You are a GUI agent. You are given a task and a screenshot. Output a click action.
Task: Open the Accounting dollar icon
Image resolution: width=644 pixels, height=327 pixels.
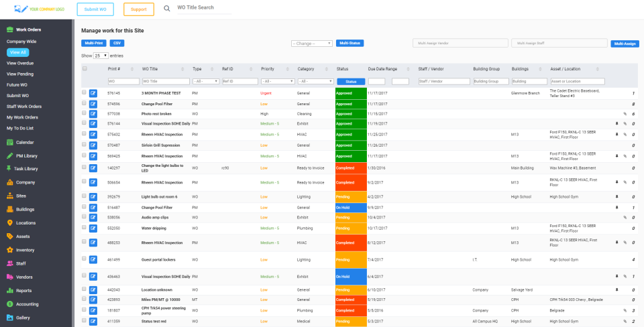(10, 304)
